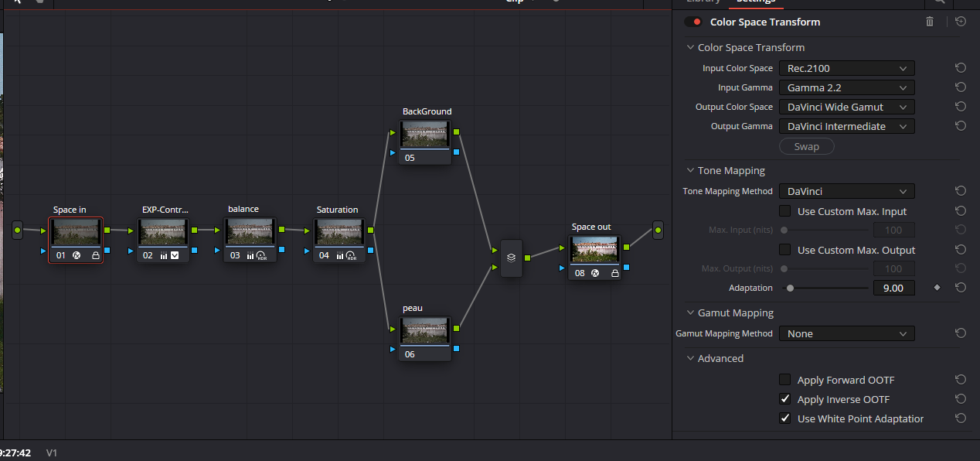Image resolution: width=980 pixels, height=461 pixels.
Task: Click the keyframe diamond next to Adaptation
Action: [937, 288]
